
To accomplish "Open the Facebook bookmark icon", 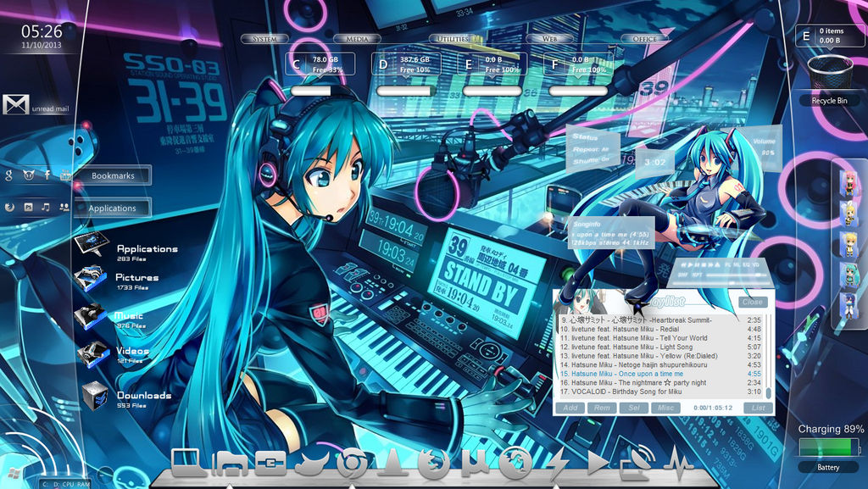I will tap(47, 175).
